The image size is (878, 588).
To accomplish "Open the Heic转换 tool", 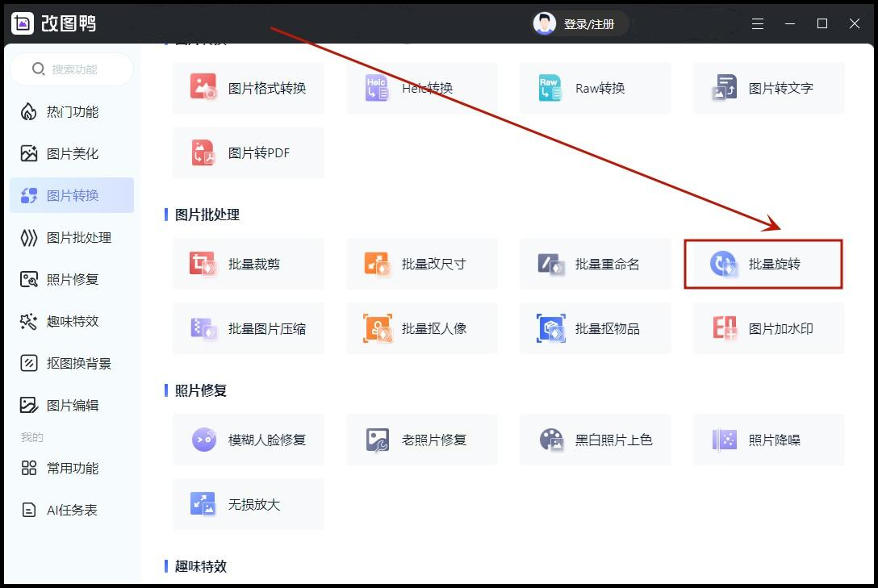I will click(x=421, y=88).
